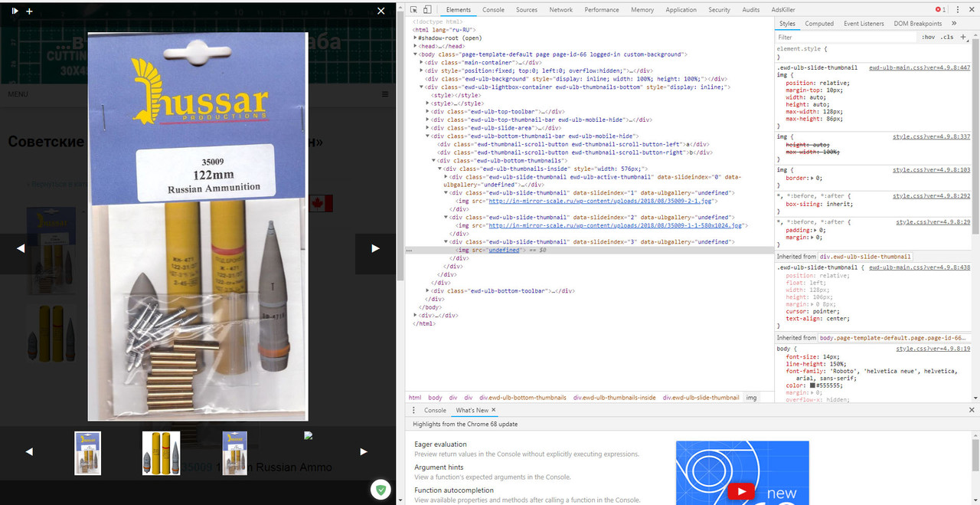Click the #555555 color swatch in body rule
The height and width of the screenshot is (505, 980).
[x=812, y=385]
